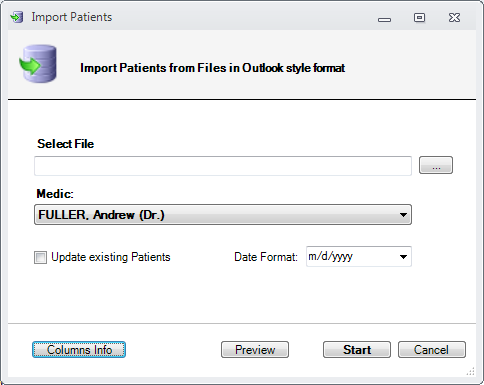
Task: Minimize the Import Patients window
Action: 384,20
